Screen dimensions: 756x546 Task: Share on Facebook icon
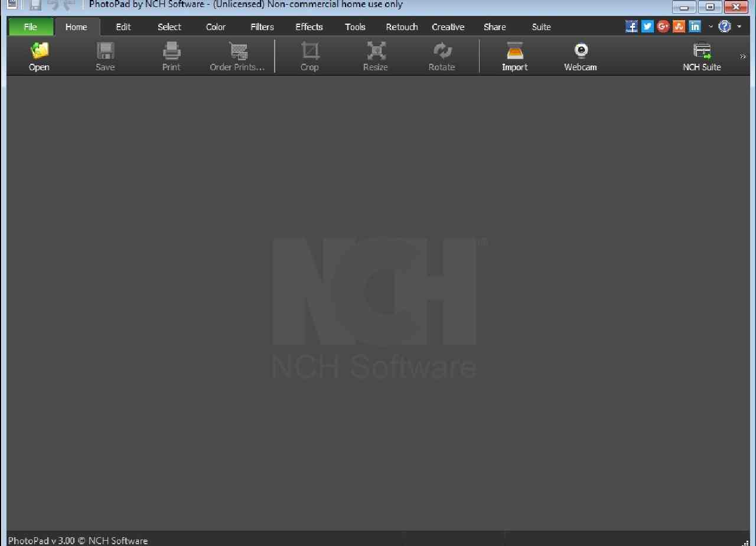[x=631, y=26]
